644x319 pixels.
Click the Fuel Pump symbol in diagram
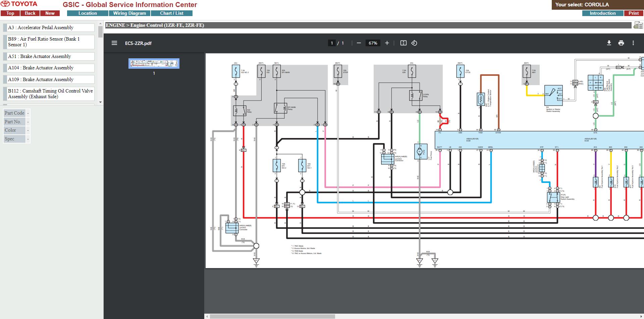(421, 151)
